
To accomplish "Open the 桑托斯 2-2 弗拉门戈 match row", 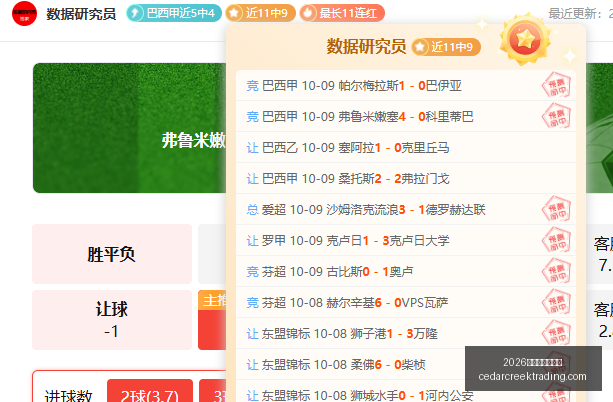I will point(406,179).
